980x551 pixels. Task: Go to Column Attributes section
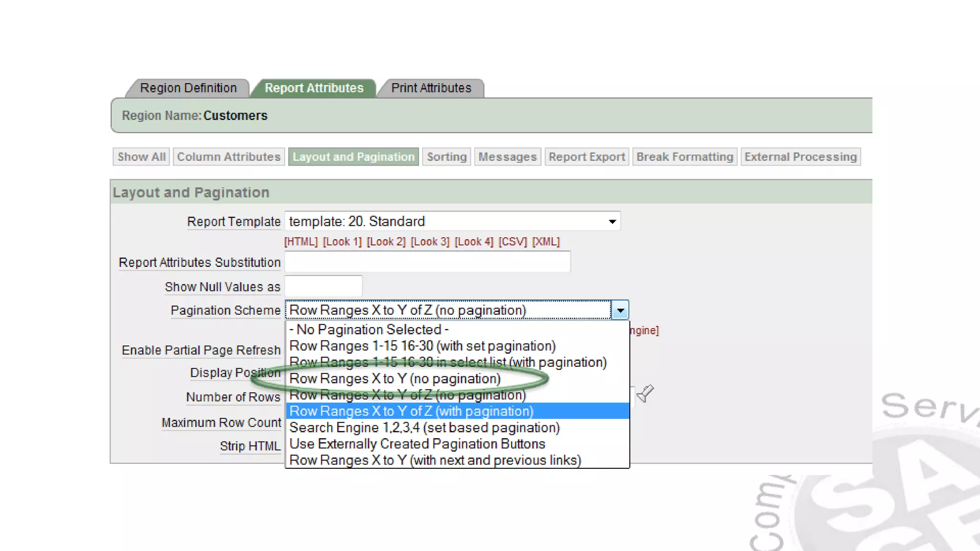click(x=228, y=157)
